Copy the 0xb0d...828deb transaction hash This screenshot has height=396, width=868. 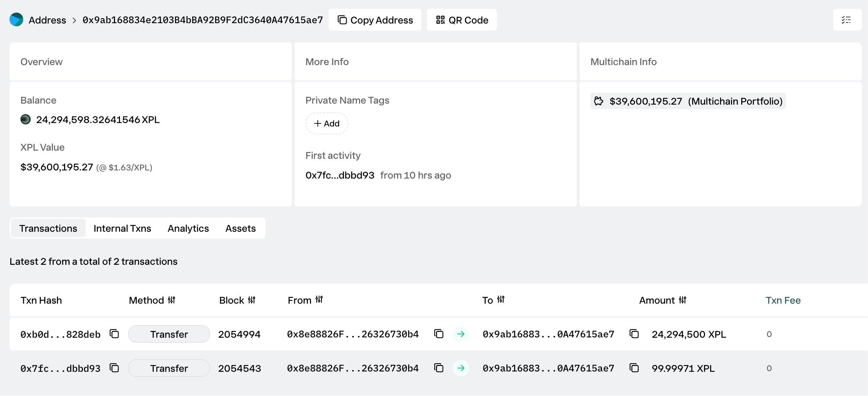point(114,334)
